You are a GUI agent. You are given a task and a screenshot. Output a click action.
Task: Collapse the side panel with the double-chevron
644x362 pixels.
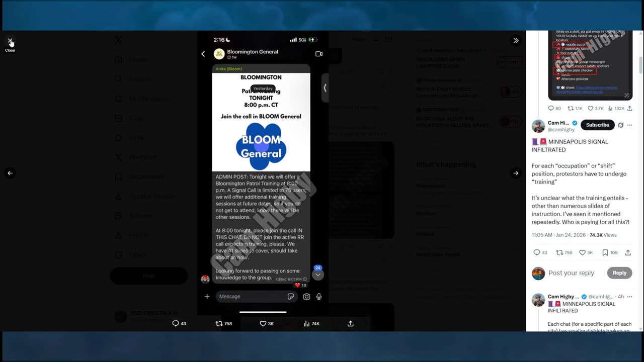coord(516,41)
